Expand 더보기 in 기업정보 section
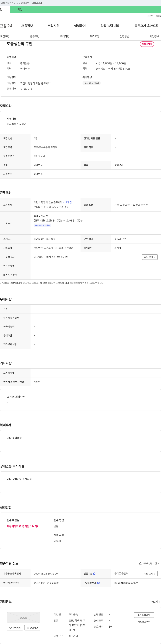 [x=155, y=602]
